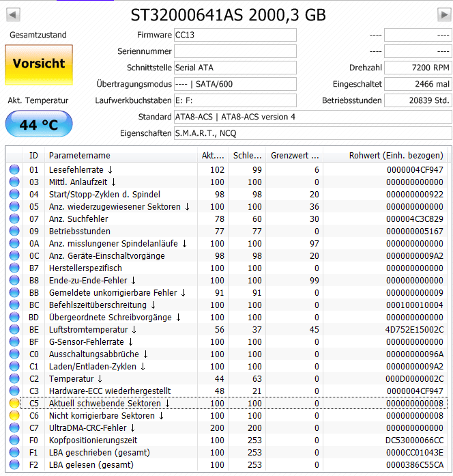
Task: Click the Schnittstelle field Serial ATA
Action: pos(235,68)
